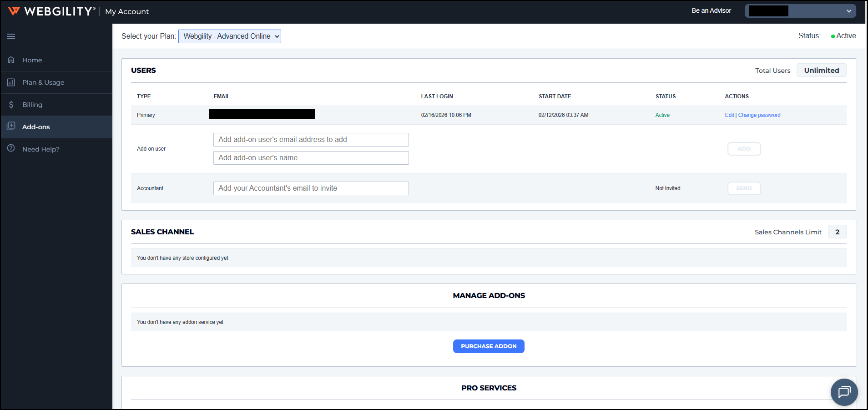The width and height of the screenshot is (868, 410).
Task: Open the live chat bubble widget
Action: coord(844,392)
